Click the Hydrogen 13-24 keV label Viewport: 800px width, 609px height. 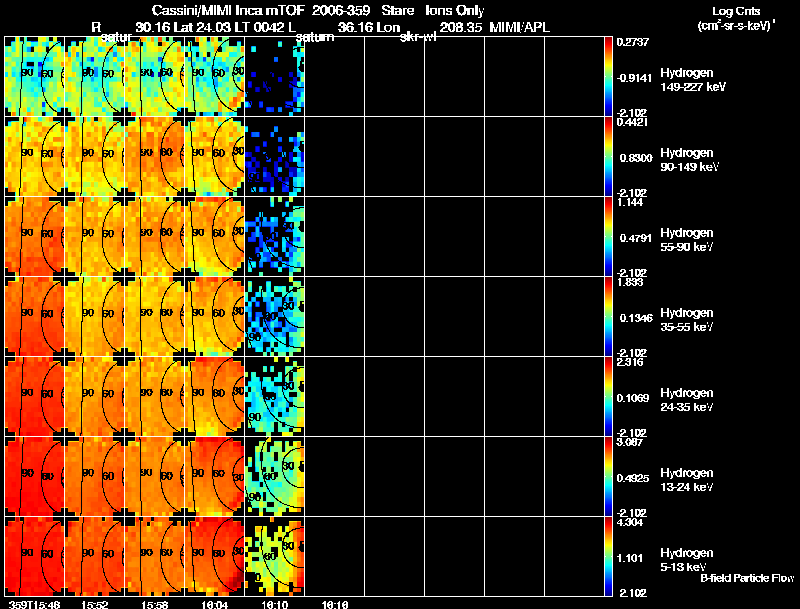pos(687,479)
